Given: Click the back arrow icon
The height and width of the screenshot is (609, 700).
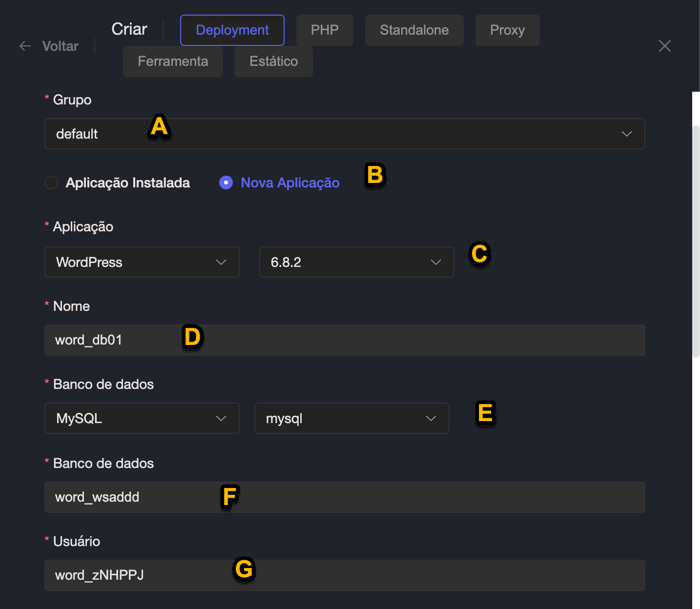Looking at the screenshot, I should [25, 46].
